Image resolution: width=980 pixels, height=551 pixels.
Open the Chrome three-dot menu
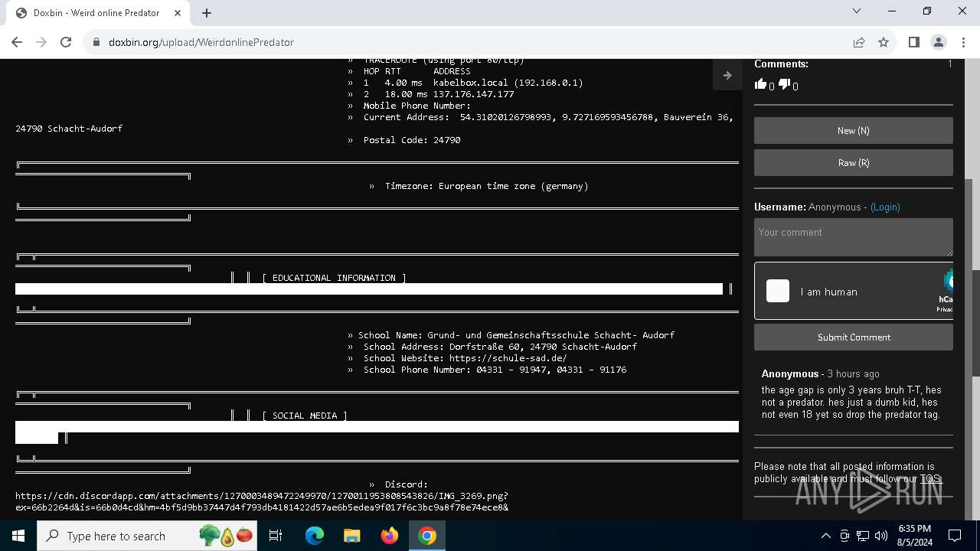(x=962, y=42)
